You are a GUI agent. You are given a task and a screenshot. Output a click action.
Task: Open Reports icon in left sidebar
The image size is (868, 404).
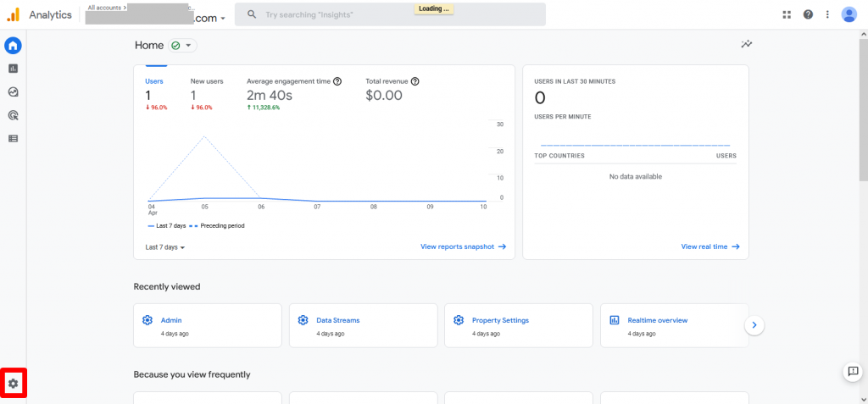(x=13, y=69)
